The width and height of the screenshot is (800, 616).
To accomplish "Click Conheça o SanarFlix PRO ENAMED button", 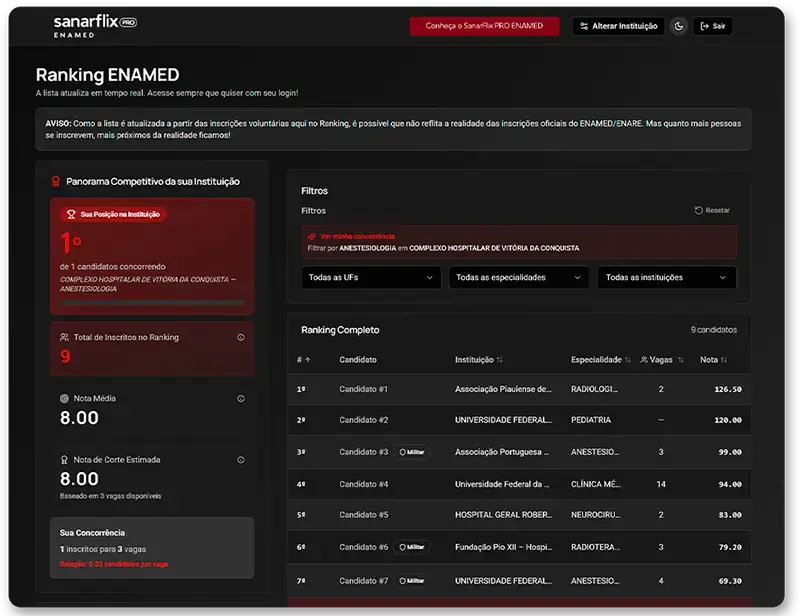I will coord(485,26).
